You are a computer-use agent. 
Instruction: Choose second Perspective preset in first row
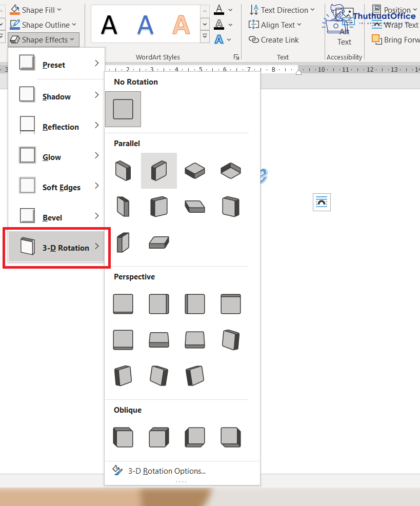pos(159,304)
